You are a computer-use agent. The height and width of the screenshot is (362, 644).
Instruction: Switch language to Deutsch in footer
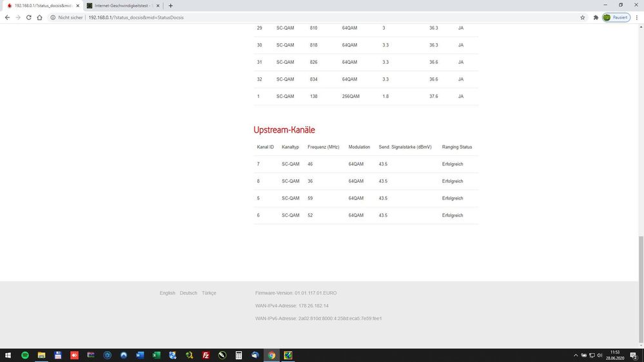(x=188, y=293)
